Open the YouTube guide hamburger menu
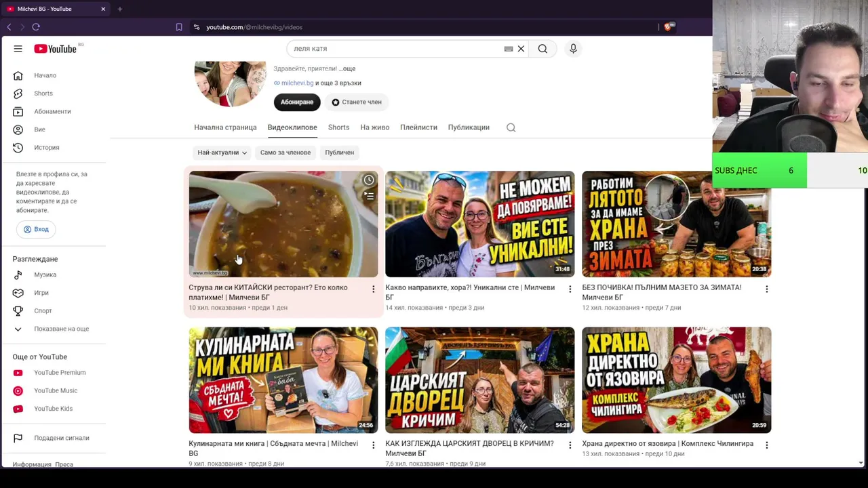The image size is (868, 488). (18, 49)
